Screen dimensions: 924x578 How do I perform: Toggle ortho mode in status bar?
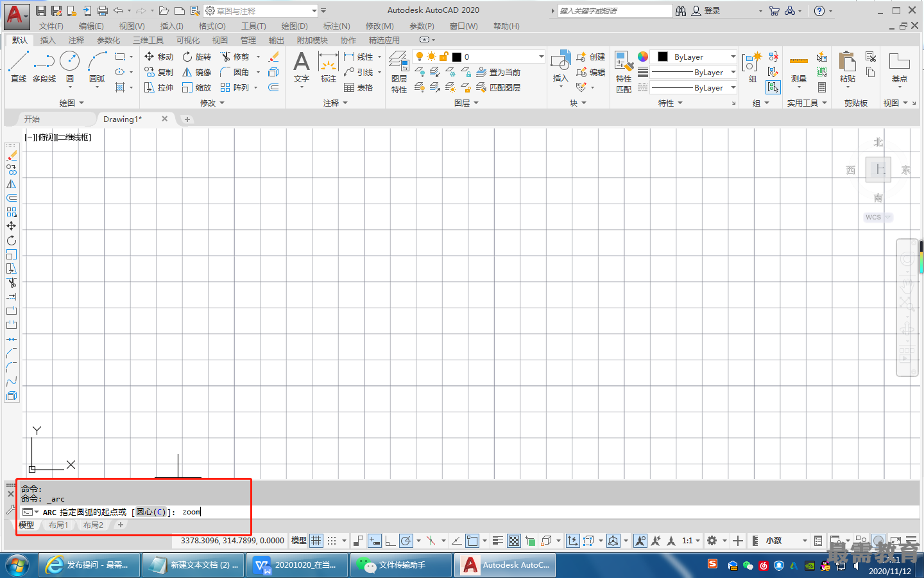pyautogui.click(x=390, y=541)
